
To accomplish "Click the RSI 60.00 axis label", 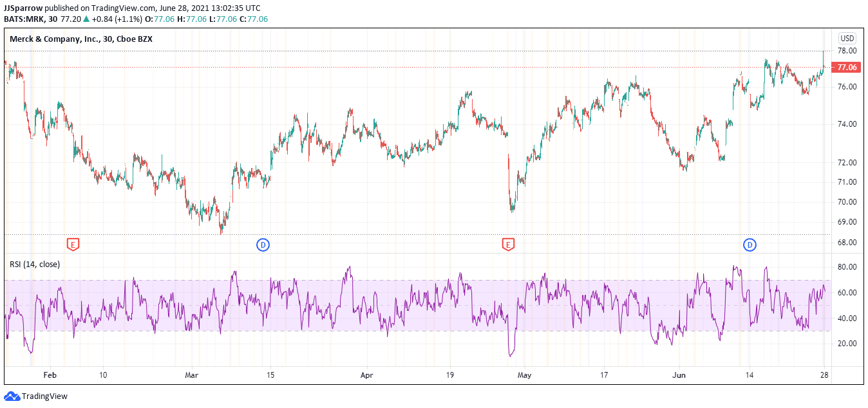I will tap(847, 293).
